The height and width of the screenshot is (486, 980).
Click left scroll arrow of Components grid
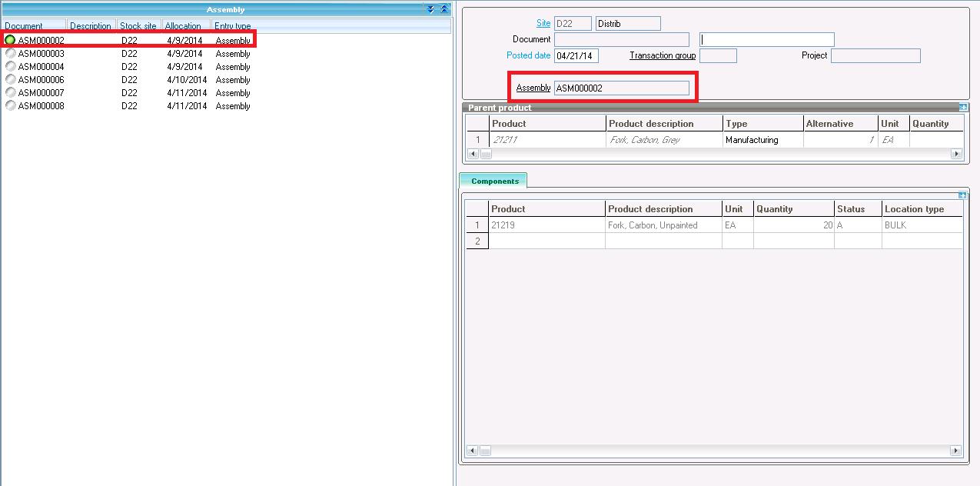(x=473, y=451)
